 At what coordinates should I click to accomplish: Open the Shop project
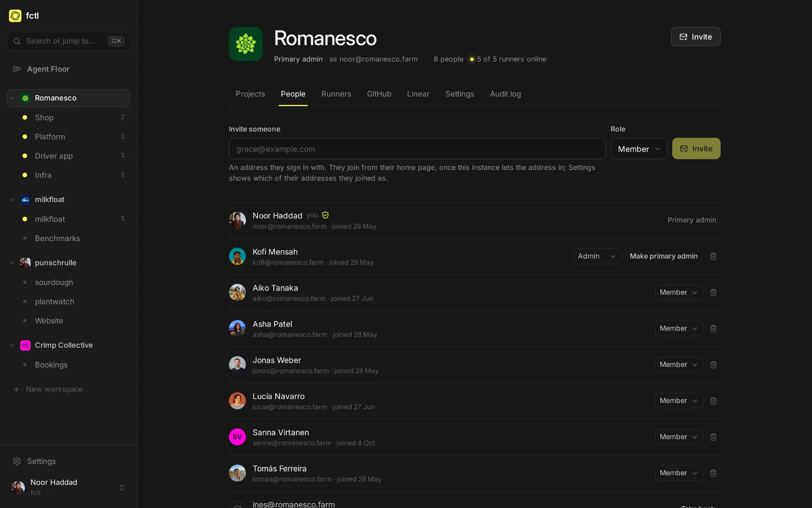[68, 117]
